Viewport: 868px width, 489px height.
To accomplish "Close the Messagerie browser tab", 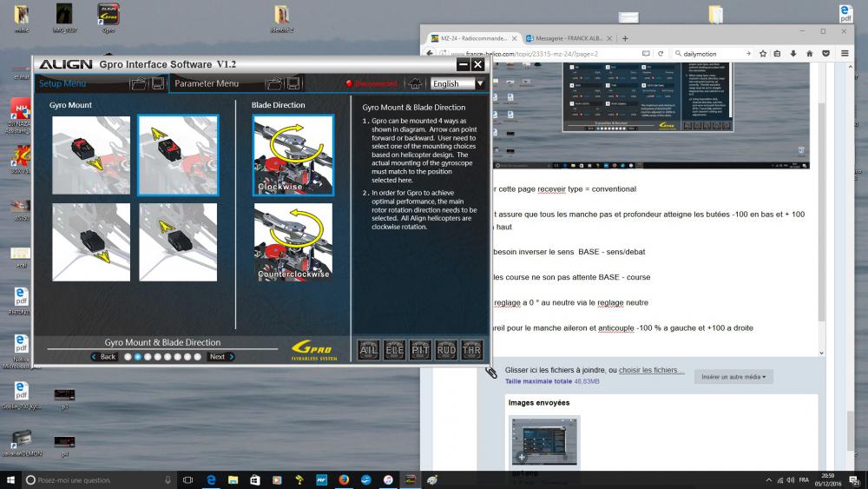I will click(609, 38).
